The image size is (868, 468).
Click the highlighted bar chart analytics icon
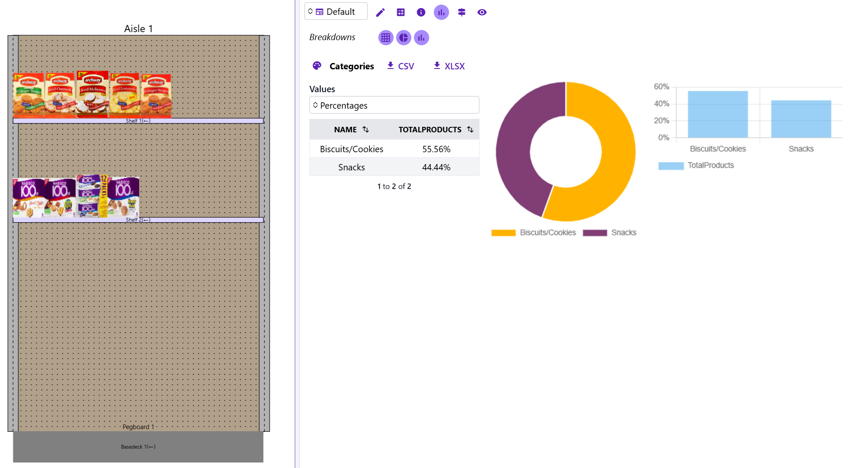[441, 12]
